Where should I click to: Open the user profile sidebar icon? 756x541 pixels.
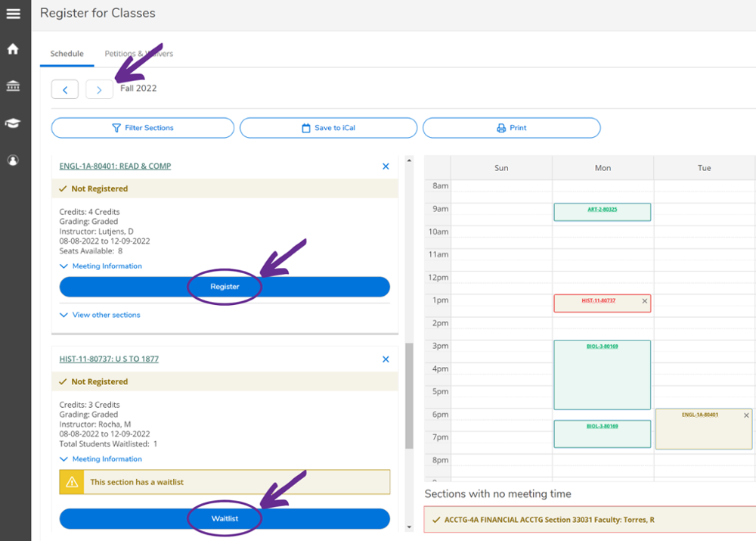13,160
